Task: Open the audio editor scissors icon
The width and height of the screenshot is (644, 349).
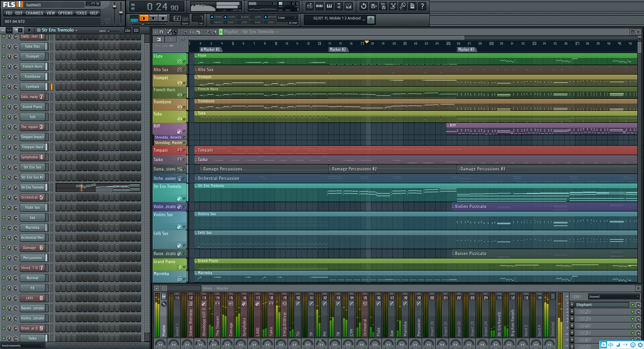Action: 393,6
